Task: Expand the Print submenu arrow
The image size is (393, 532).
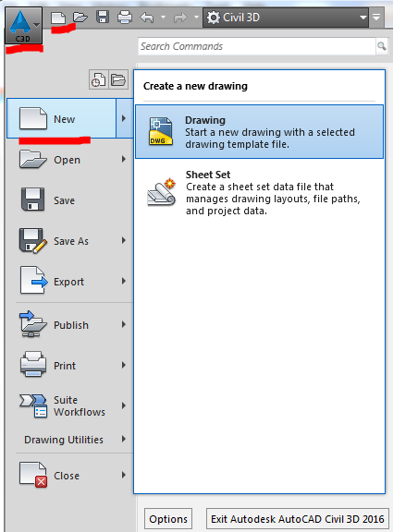Action: pos(124,365)
